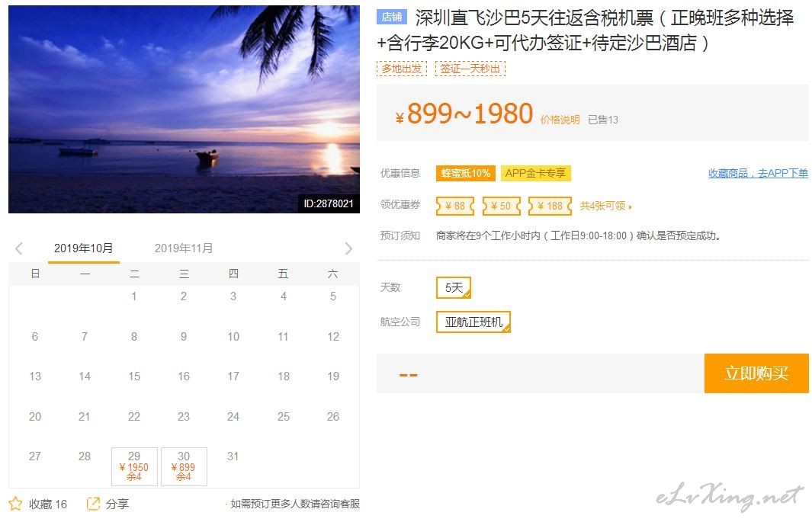Click the ¥899~1980 price text

coord(464,114)
